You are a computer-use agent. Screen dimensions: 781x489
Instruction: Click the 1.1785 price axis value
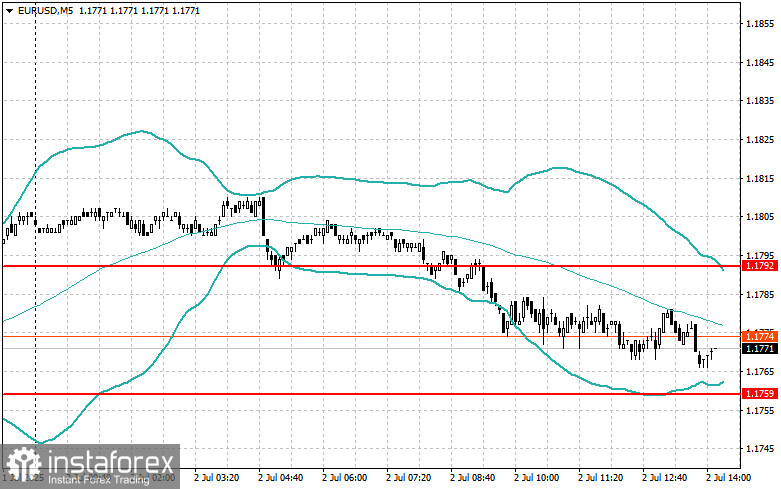(760, 294)
